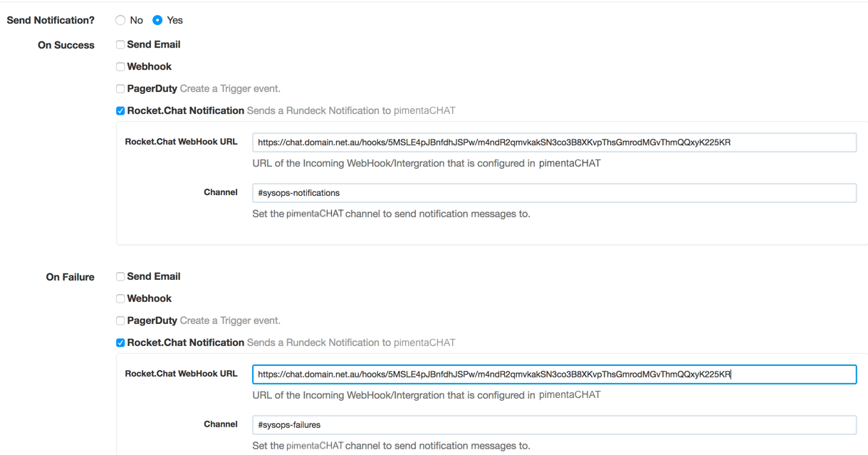Check the Webhook option under On Failure
This screenshot has width=868, height=455.
[120, 298]
